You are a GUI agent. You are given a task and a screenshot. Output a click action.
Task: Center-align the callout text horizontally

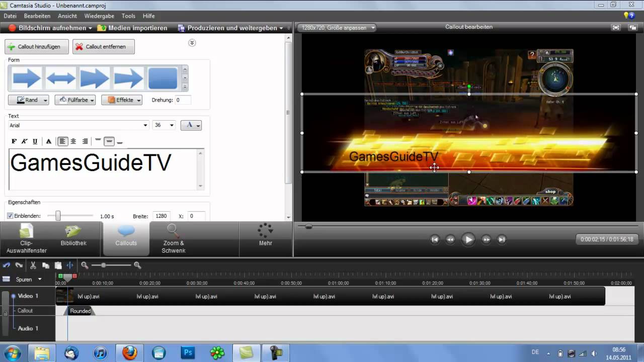pyautogui.click(x=73, y=141)
